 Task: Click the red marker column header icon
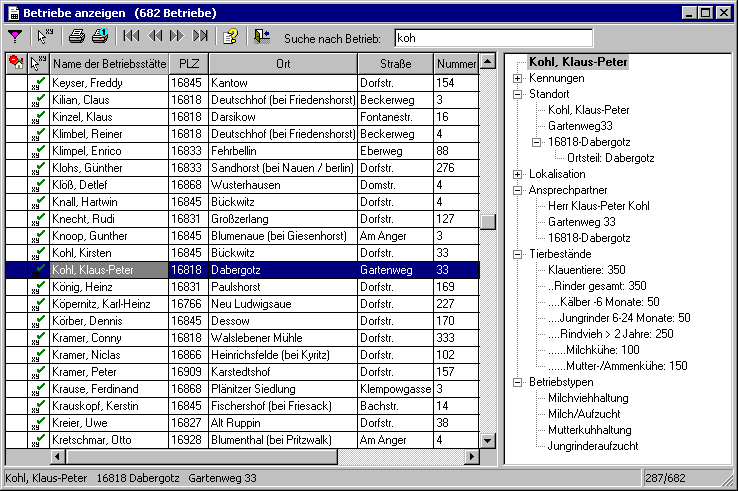point(16,64)
